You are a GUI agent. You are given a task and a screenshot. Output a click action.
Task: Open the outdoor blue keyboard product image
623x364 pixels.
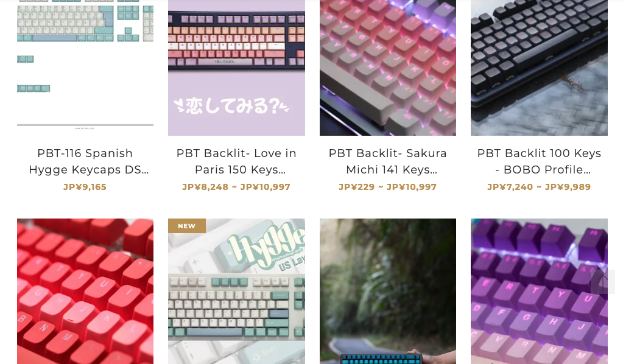pyautogui.click(x=388, y=291)
